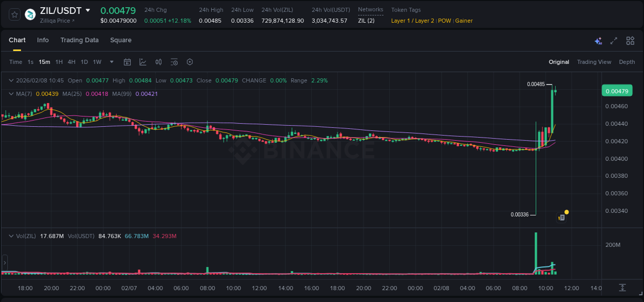Viewport: 644px width, 302px height.
Task: Open chart settings via the hexagon icon
Action: pos(190,62)
